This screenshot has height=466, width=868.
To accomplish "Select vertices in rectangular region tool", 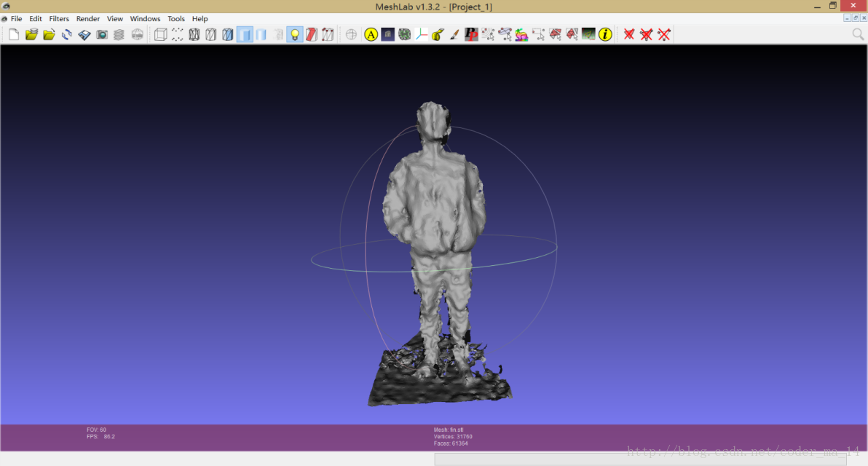I will pos(538,34).
